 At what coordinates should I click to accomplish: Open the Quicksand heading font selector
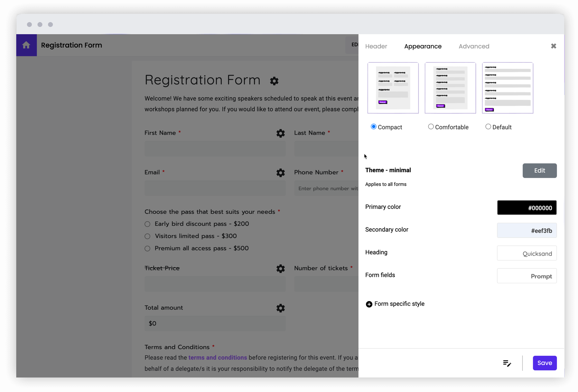pyautogui.click(x=526, y=253)
